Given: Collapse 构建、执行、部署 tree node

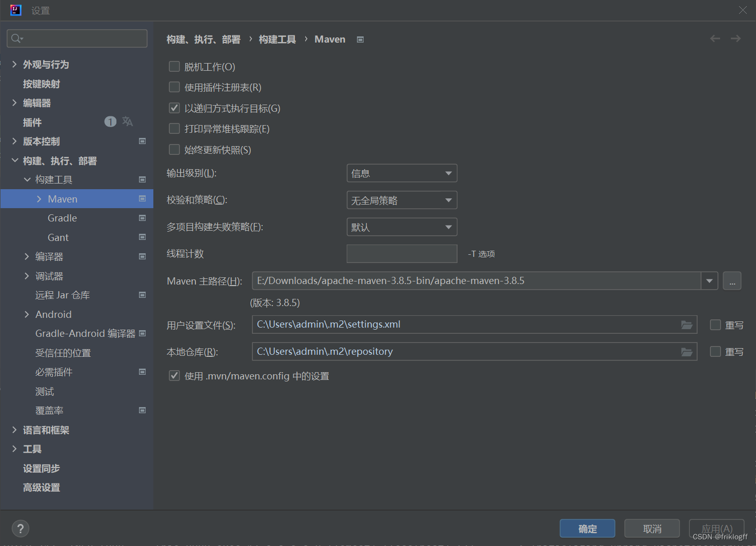Looking at the screenshot, I should [x=14, y=160].
